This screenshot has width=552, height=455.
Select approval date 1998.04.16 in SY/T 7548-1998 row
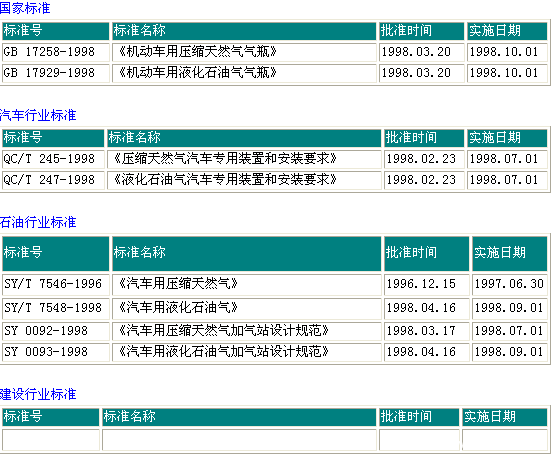421,308
